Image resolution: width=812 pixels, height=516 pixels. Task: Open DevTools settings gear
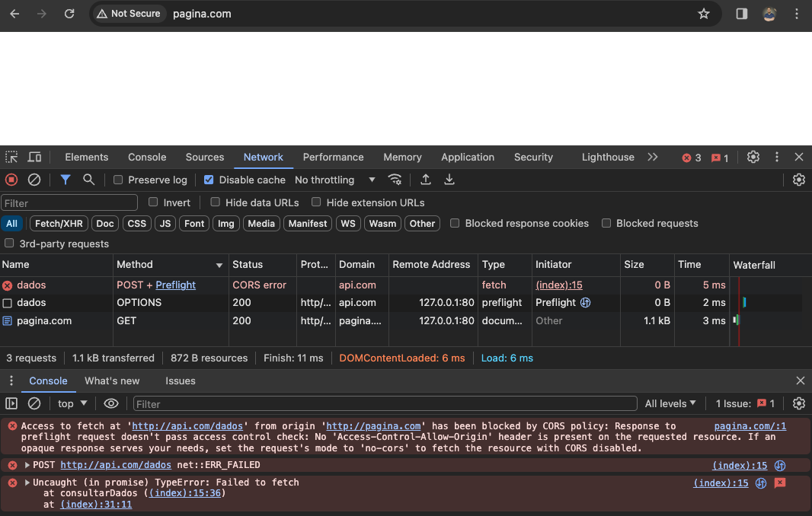click(753, 158)
